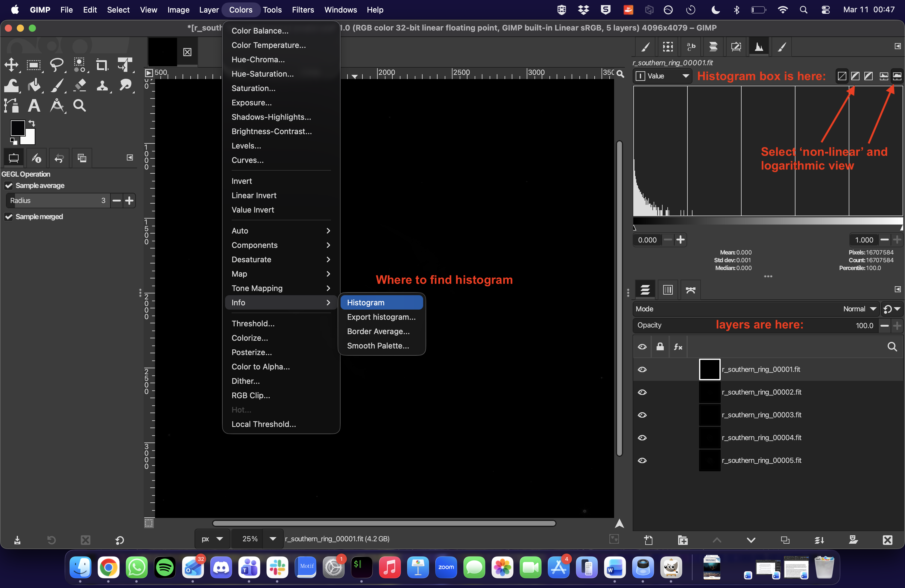Pick the Free Select lasso tool

tap(57, 66)
